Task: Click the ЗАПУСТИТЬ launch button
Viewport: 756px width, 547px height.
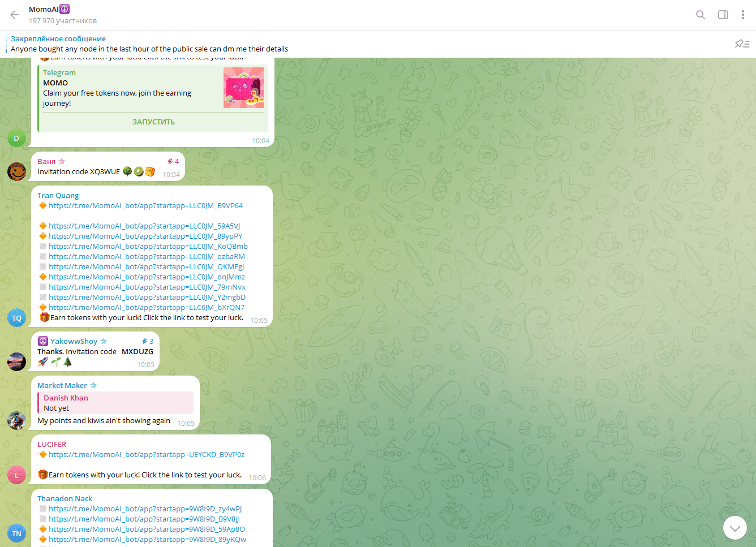Action: click(x=153, y=122)
